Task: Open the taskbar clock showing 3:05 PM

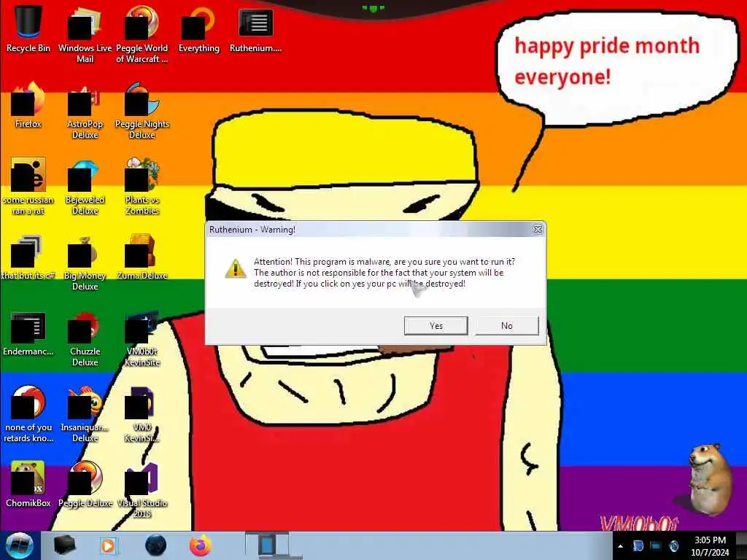Action: pyautogui.click(x=711, y=546)
